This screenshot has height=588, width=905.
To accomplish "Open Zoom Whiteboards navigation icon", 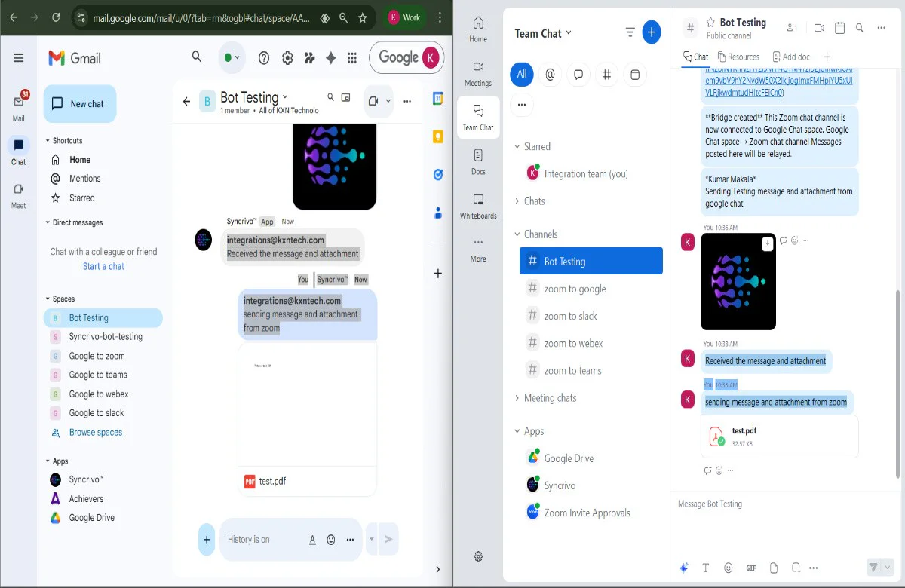I will point(478,205).
